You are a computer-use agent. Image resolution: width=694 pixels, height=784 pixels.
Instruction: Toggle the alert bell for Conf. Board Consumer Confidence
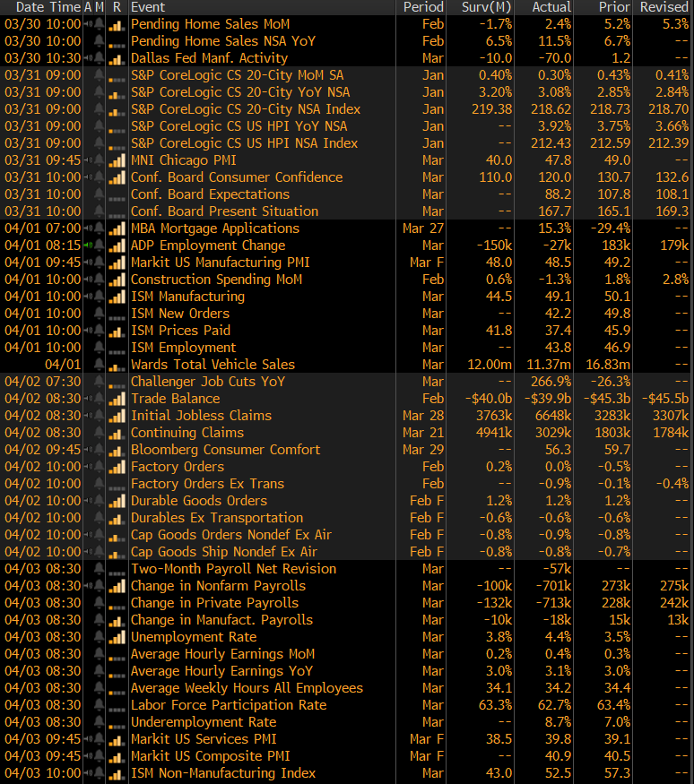pos(99,177)
